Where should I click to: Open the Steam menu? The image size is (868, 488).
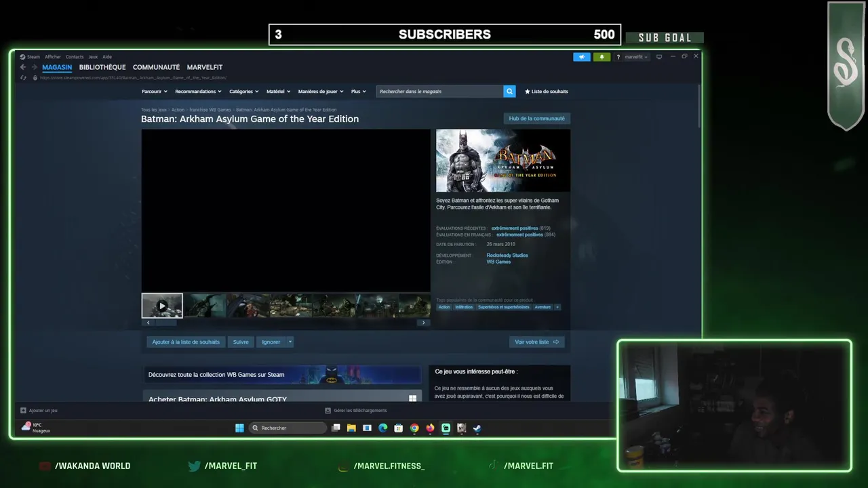tap(33, 57)
